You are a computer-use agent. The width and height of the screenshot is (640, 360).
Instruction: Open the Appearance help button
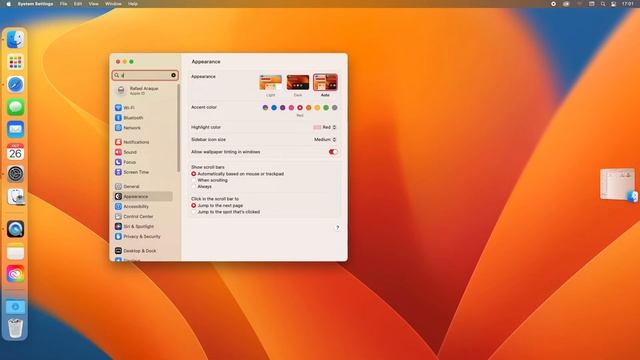pos(338,228)
